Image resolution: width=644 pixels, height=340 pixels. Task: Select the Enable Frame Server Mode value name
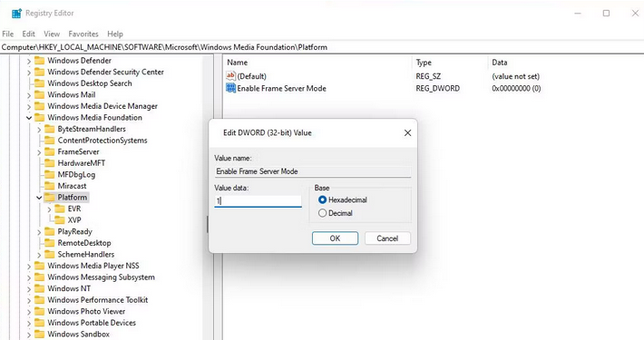[x=282, y=88]
